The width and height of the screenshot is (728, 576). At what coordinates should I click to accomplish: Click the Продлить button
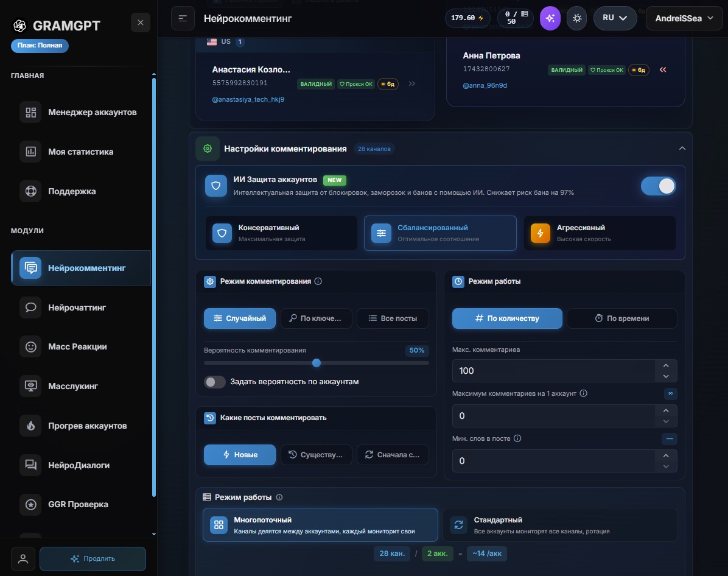click(x=93, y=559)
